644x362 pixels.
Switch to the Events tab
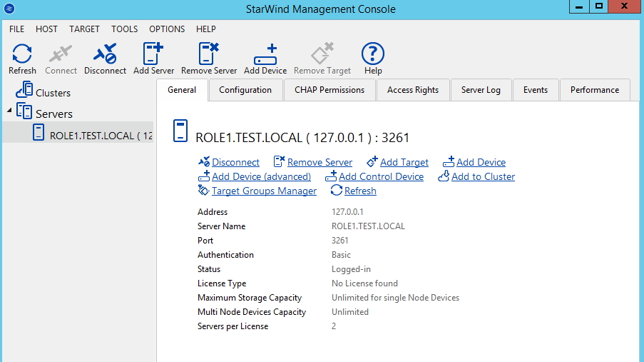click(x=535, y=90)
